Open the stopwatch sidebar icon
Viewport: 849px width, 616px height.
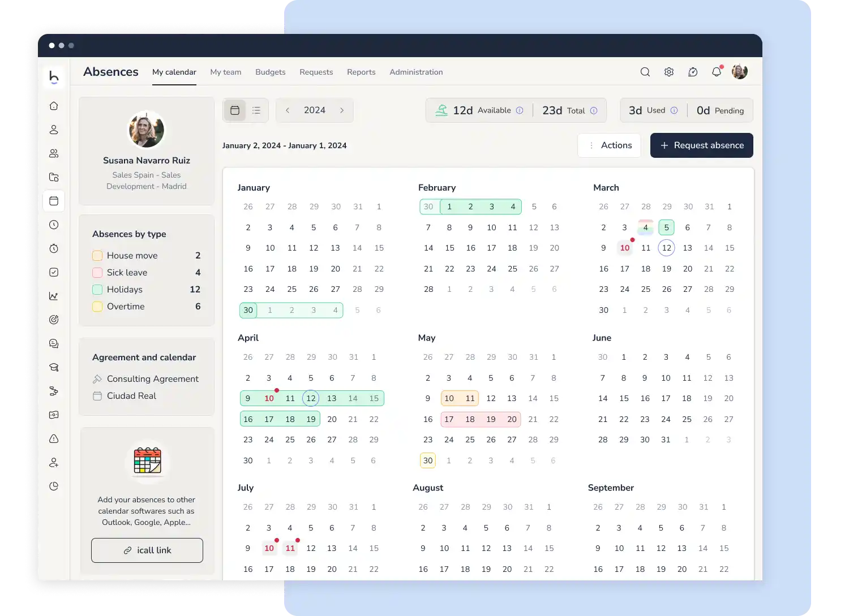click(x=54, y=248)
